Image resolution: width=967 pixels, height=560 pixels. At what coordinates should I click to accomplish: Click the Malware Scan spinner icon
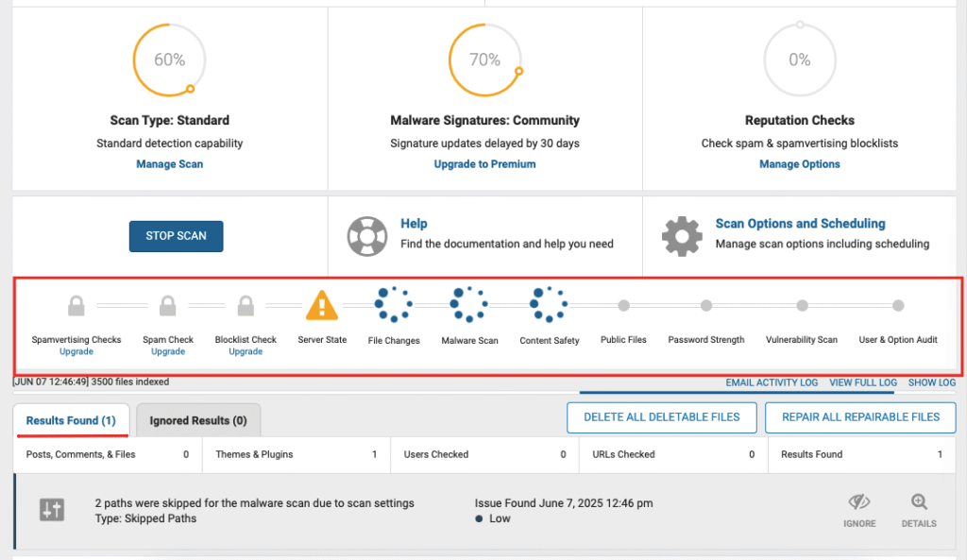(468, 305)
